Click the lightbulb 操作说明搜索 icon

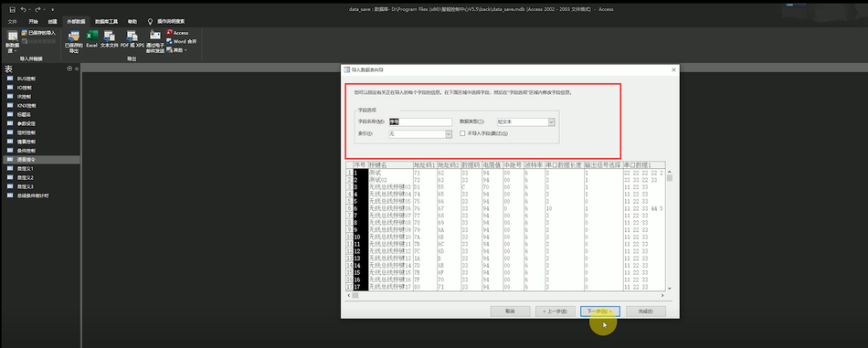pyautogui.click(x=150, y=22)
